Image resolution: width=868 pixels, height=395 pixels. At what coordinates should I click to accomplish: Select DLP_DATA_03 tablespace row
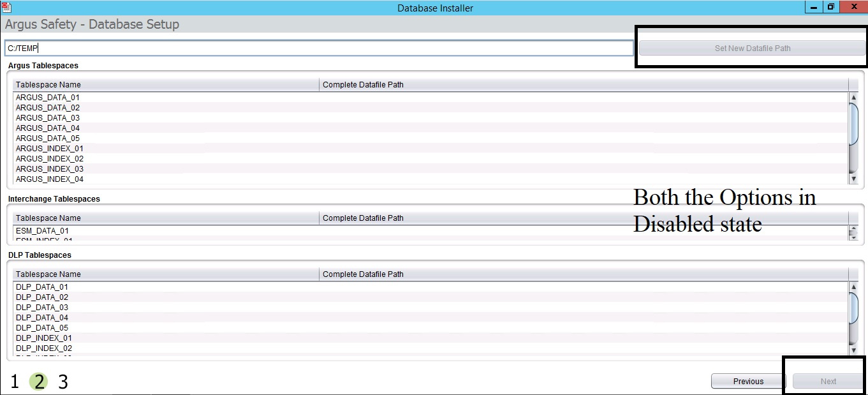(x=430, y=307)
